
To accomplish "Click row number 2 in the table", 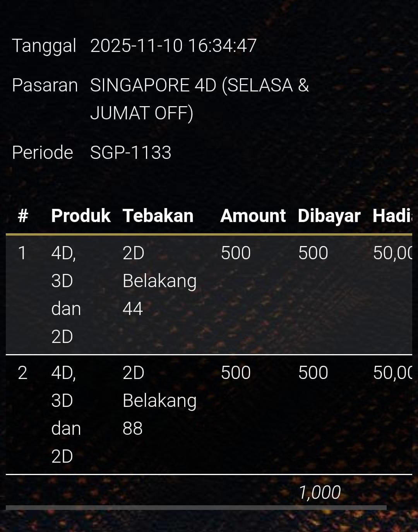I will (x=22, y=373).
